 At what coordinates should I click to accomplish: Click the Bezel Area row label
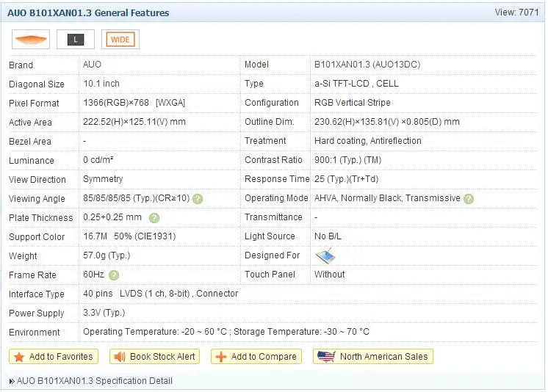click(x=30, y=142)
